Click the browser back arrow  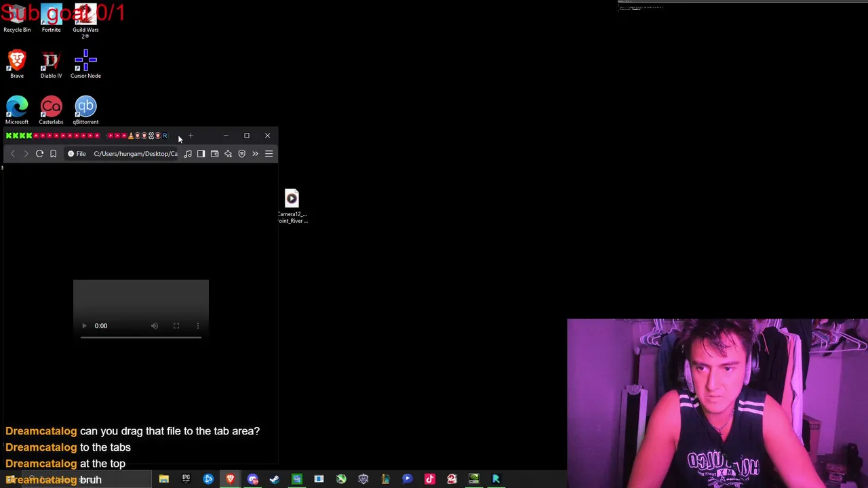[12, 154]
